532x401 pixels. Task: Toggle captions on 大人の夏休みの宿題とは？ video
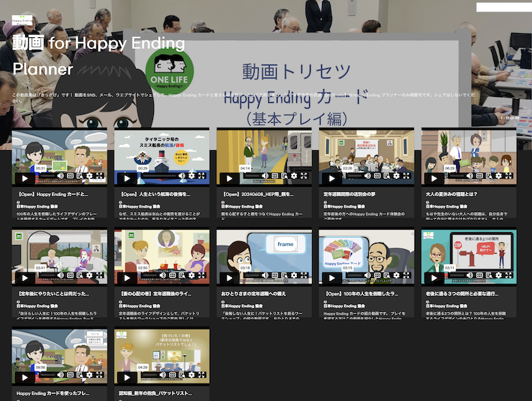coord(480,175)
